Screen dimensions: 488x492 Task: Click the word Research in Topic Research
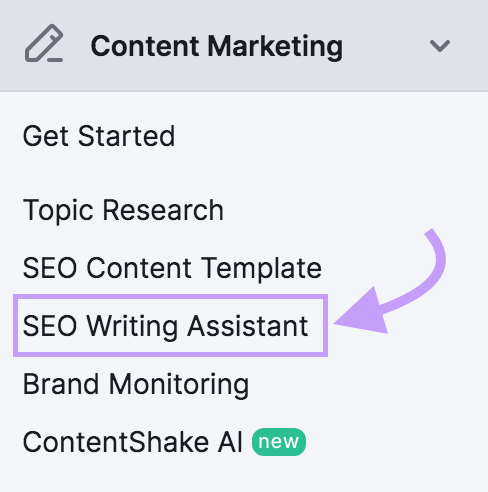(x=163, y=210)
